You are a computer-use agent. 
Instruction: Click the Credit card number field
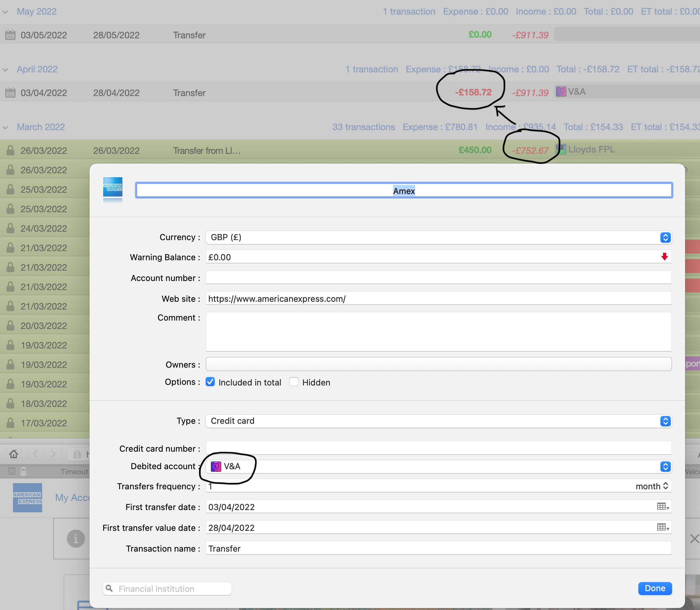tap(438, 448)
